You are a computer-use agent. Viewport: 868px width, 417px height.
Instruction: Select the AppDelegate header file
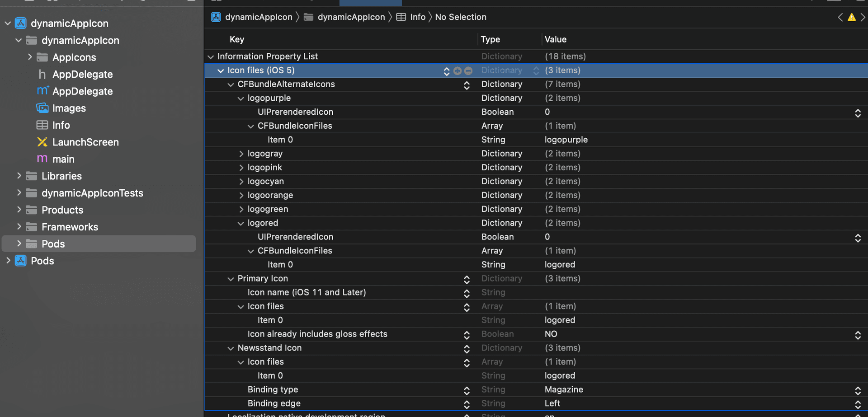pyautogui.click(x=82, y=75)
